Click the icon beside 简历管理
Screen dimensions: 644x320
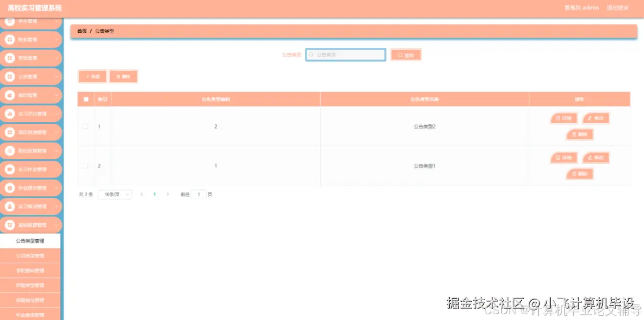tap(9, 95)
